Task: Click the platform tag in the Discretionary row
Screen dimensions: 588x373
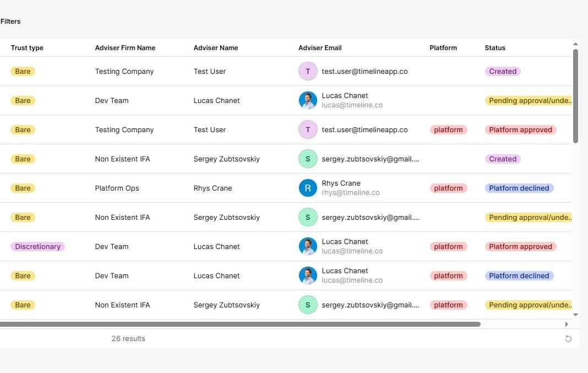Action: coord(448,246)
